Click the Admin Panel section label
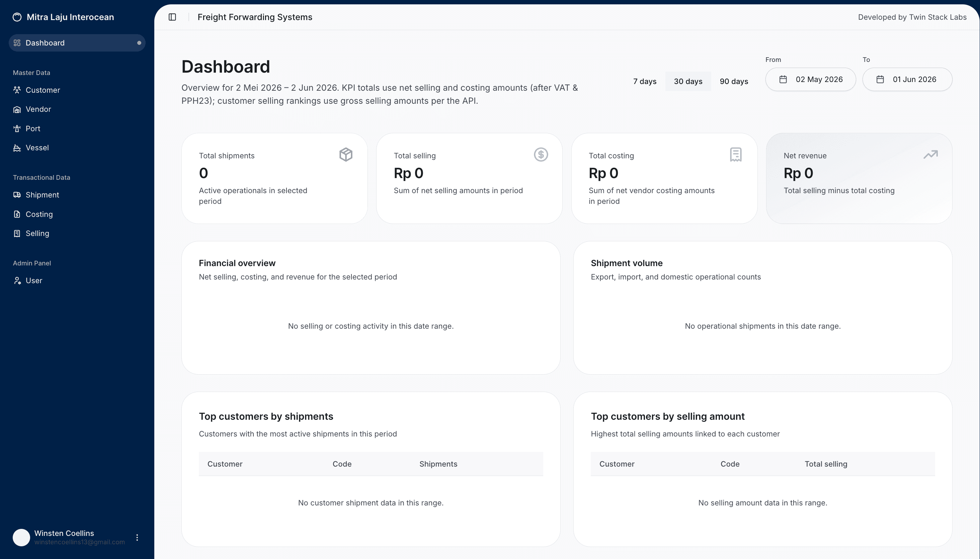Image resolution: width=980 pixels, height=559 pixels. (x=32, y=263)
